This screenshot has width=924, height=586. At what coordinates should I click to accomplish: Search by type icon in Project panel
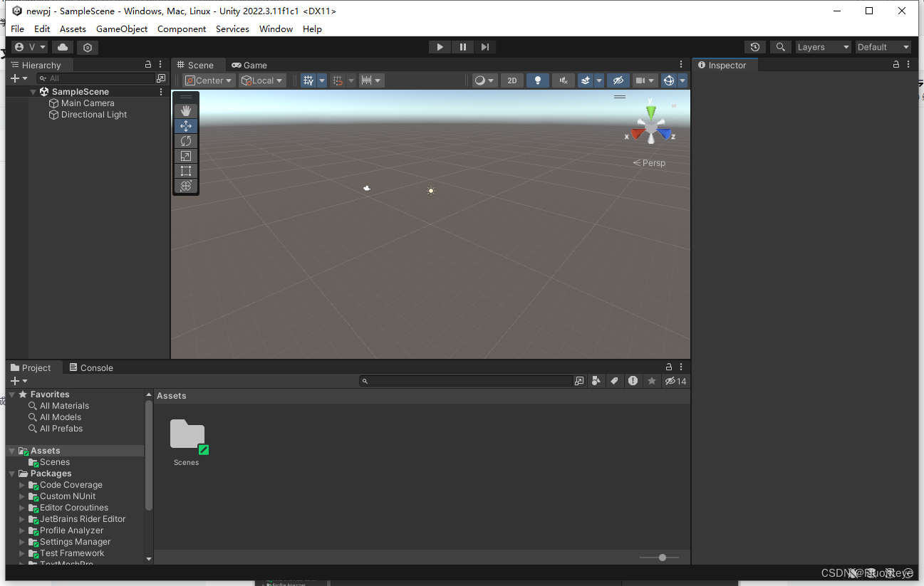(x=596, y=381)
